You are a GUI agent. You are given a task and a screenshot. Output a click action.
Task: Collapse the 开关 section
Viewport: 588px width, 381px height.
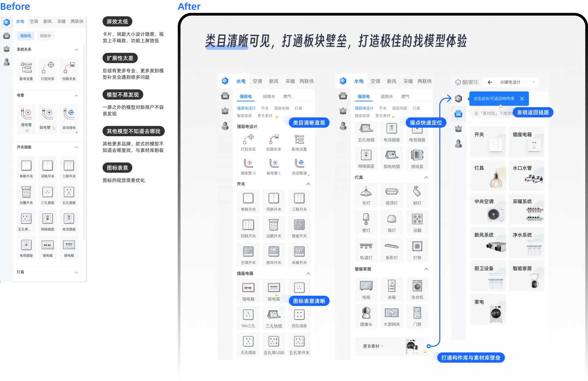pyautogui.click(x=309, y=184)
